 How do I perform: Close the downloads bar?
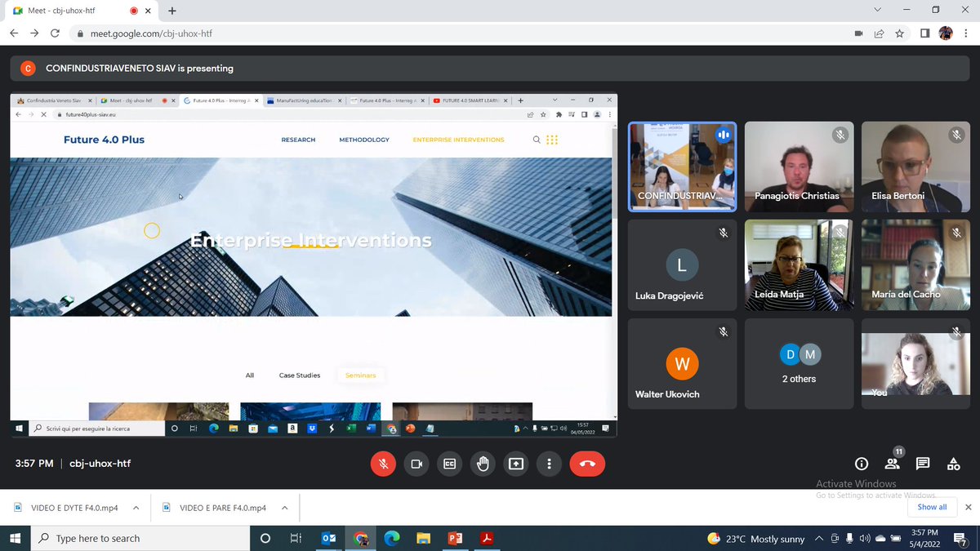click(969, 507)
